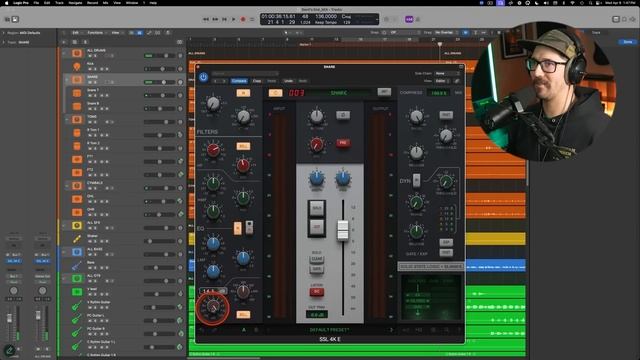Click Play in the Logic transport
Viewport: 640px width, 360px height.
pyautogui.click(x=233, y=19)
